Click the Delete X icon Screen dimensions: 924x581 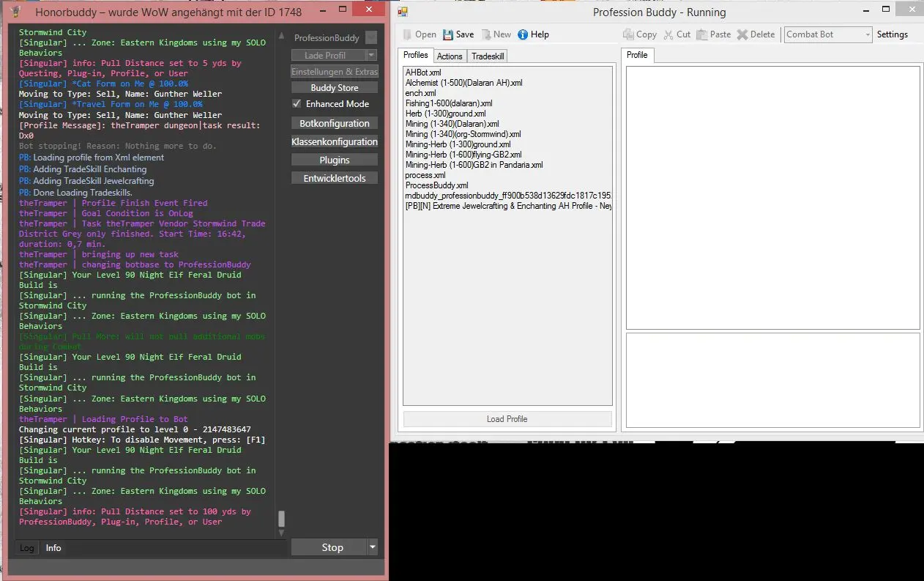[x=742, y=34]
